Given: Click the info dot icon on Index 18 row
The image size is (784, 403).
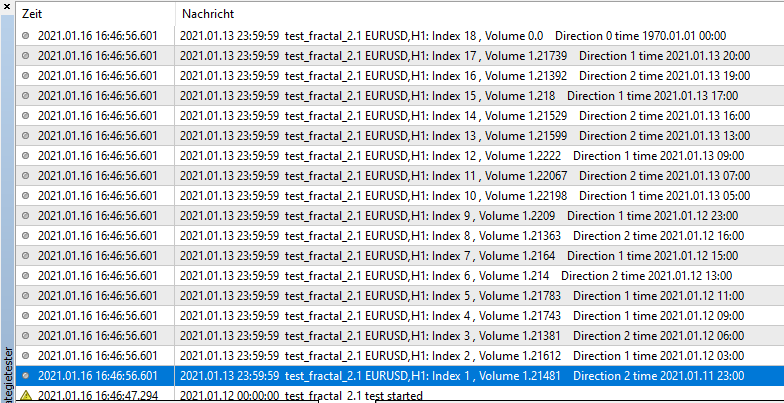Looking at the screenshot, I should pos(26,36).
